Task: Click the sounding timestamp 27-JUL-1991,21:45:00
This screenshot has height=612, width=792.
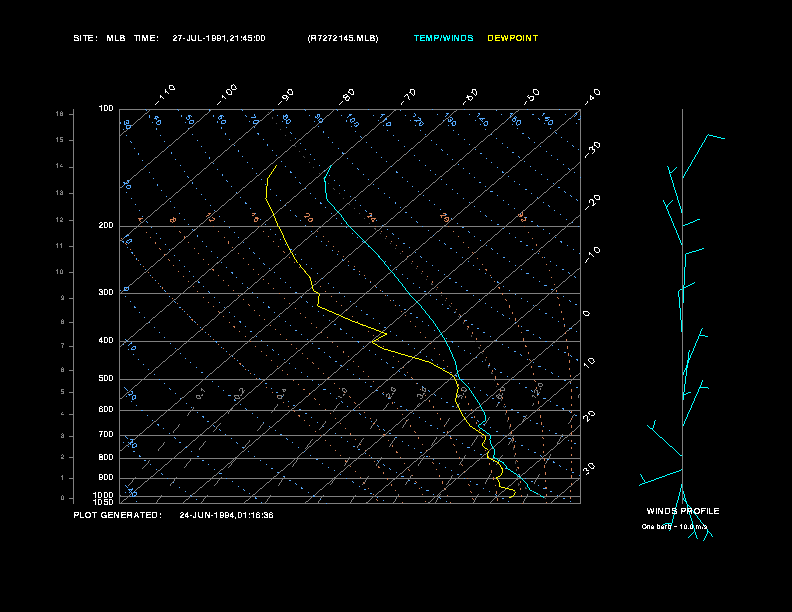Action: point(219,38)
